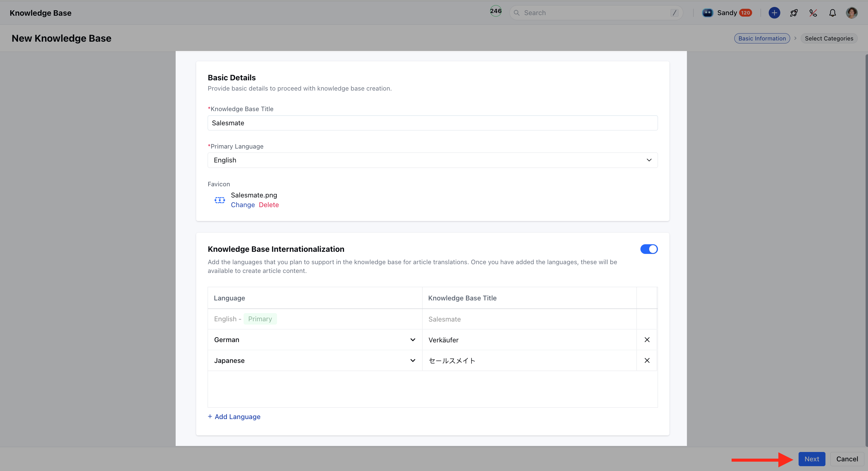Click the search magnifier icon
868x471 pixels.
(516, 13)
